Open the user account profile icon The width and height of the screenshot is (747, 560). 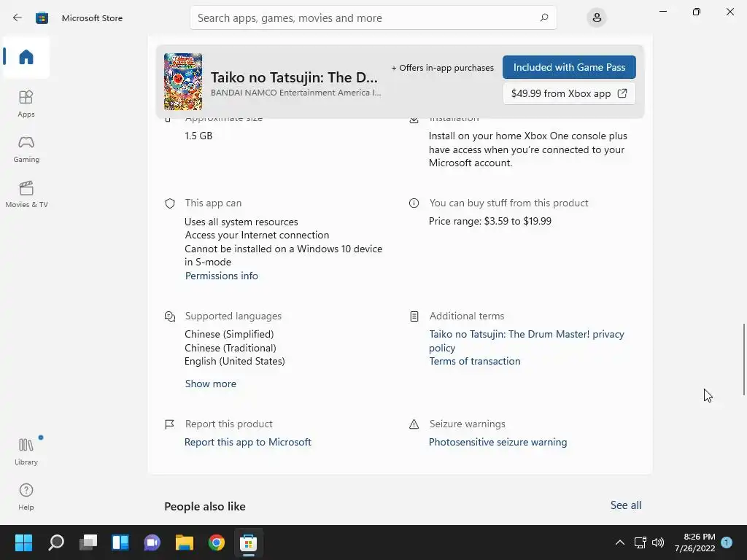tap(597, 17)
